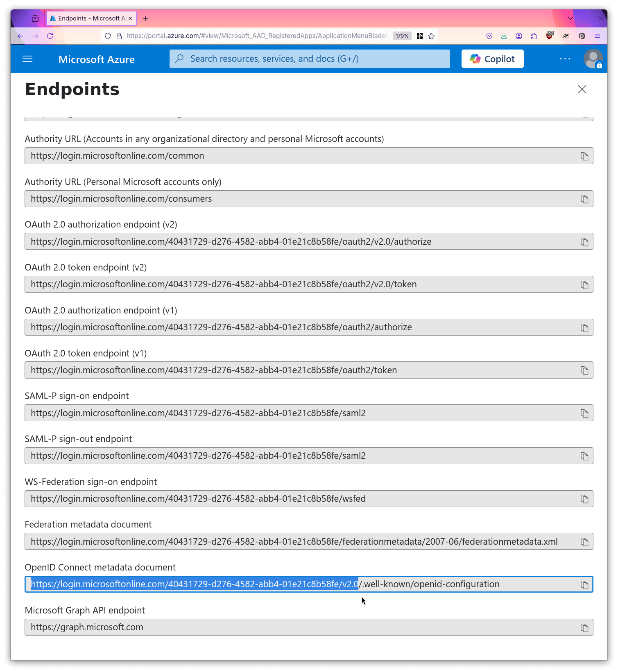The width and height of the screenshot is (618, 672).
Task: Open the Copilot assistant in Azure portal
Action: click(x=492, y=59)
